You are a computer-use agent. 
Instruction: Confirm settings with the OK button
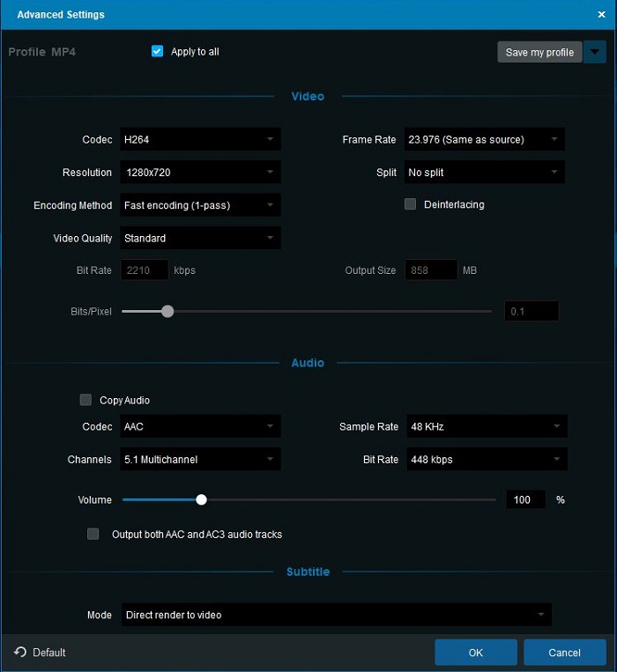coord(475,653)
